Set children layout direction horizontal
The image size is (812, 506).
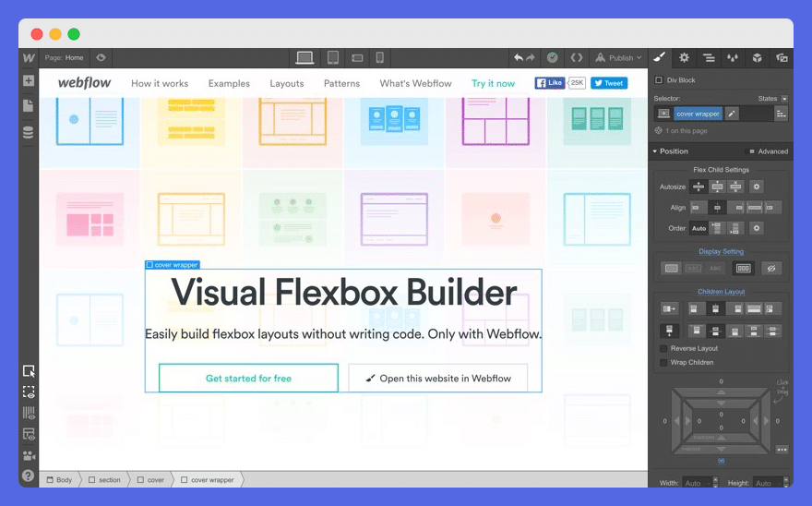(x=669, y=309)
